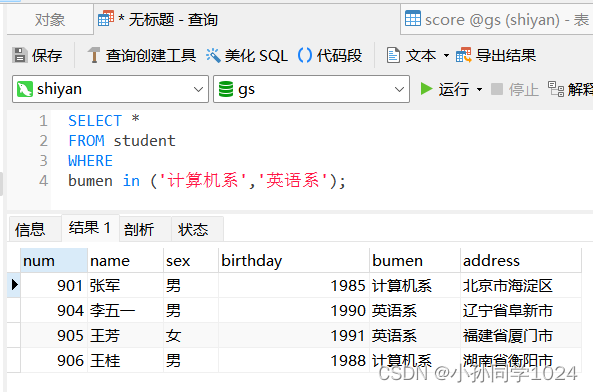593x392 pixels.
Task: Open the query builder tool icon
Action: (x=93, y=55)
